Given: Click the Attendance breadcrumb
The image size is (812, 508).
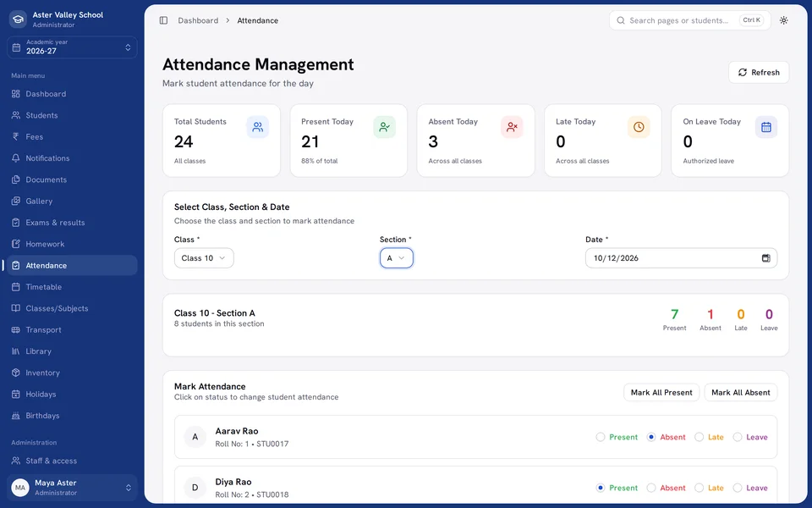Looking at the screenshot, I should coord(257,20).
